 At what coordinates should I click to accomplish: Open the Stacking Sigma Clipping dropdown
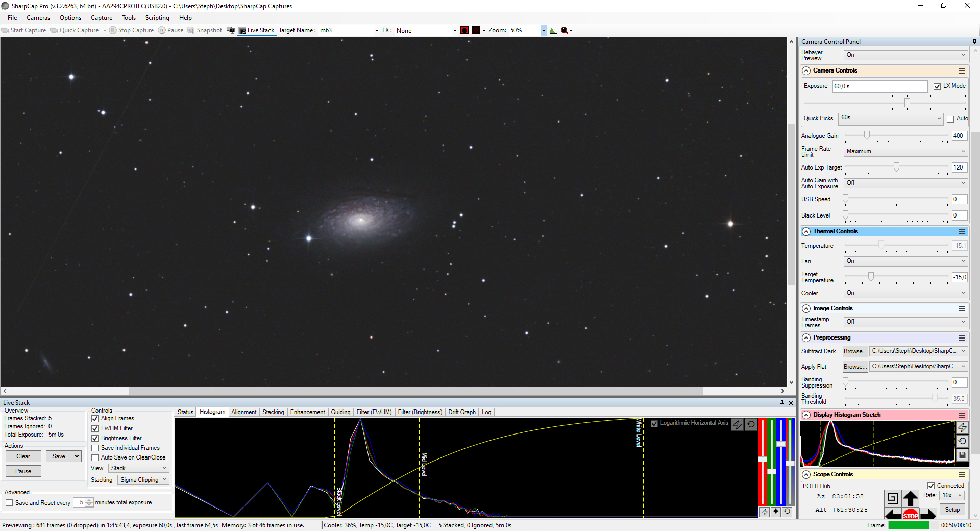(143, 480)
